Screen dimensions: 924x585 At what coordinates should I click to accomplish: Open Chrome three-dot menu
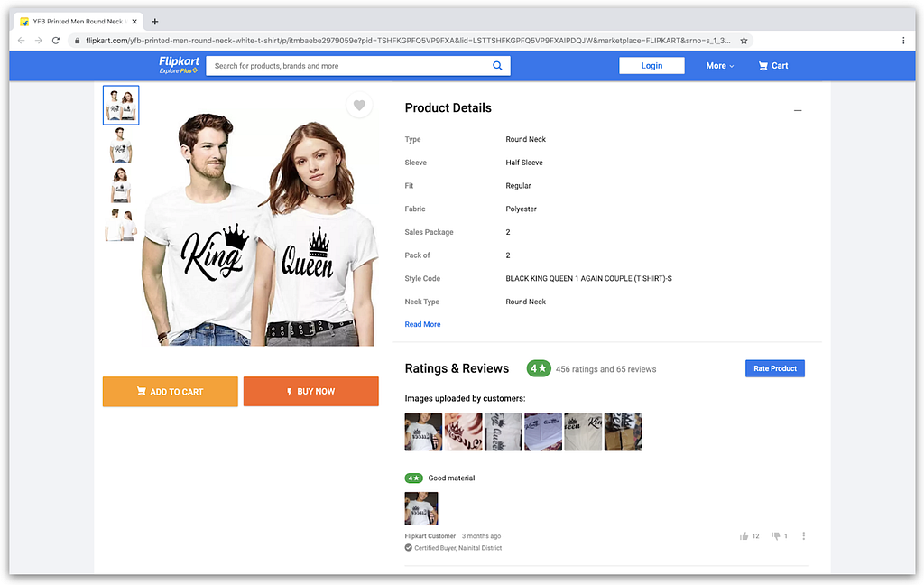pyautogui.click(x=902, y=41)
